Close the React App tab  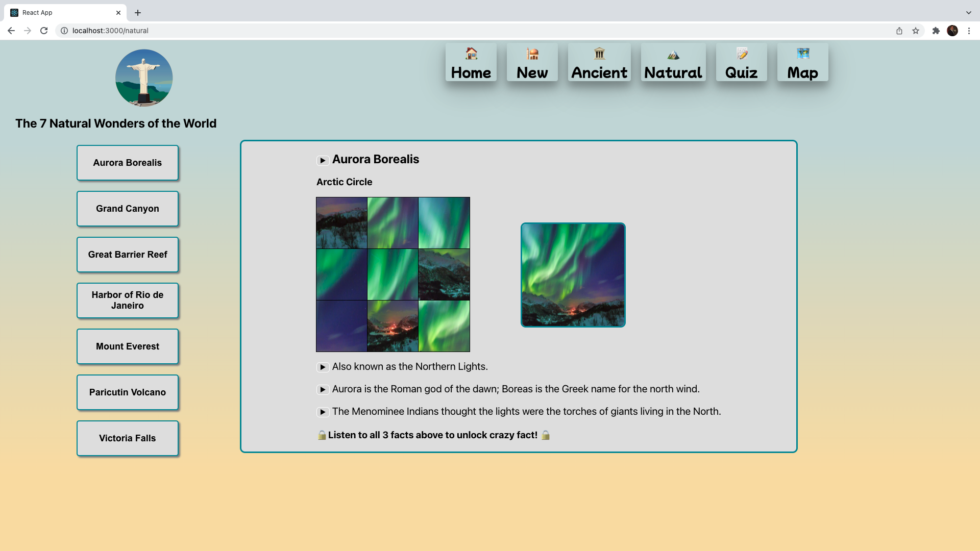coord(118,13)
